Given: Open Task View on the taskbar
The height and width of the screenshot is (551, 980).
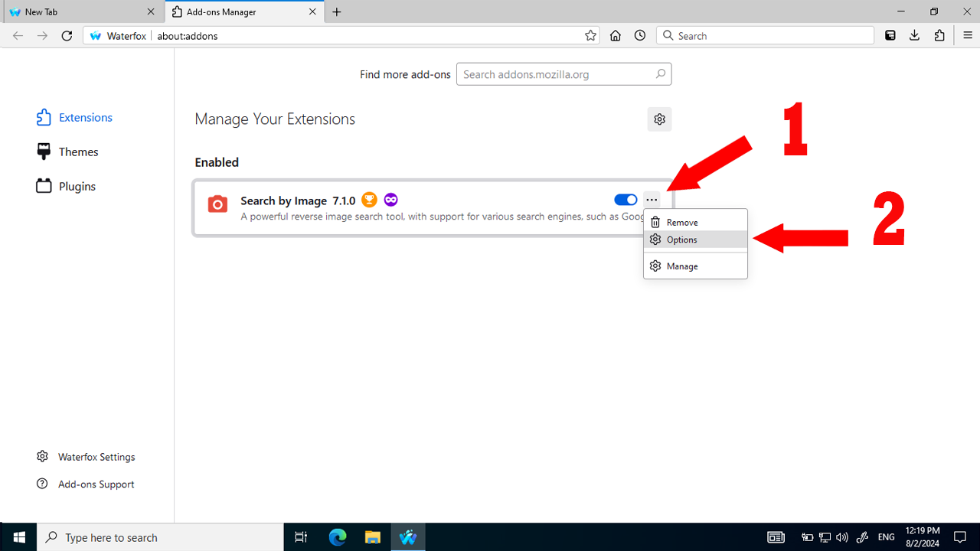Looking at the screenshot, I should click(x=301, y=537).
